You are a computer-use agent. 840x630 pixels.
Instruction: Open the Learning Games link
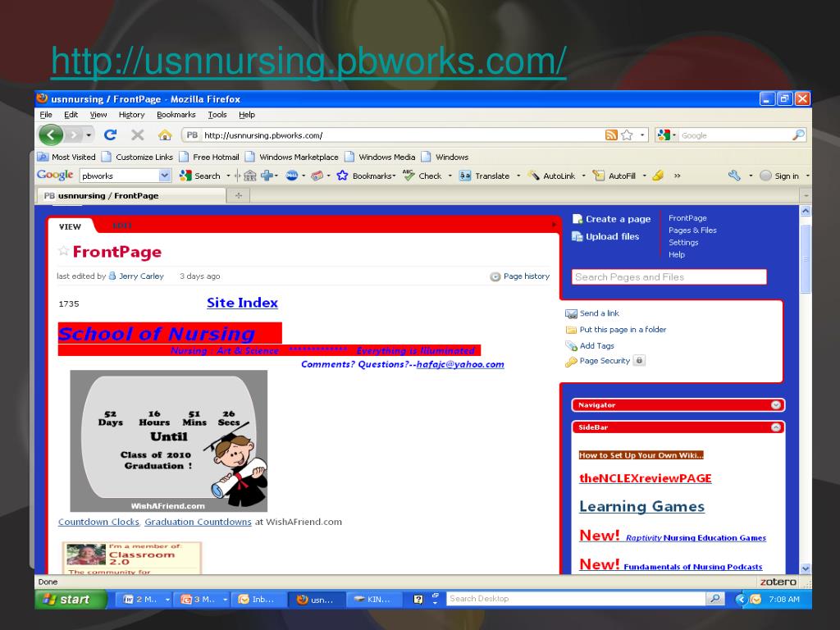[x=641, y=506]
